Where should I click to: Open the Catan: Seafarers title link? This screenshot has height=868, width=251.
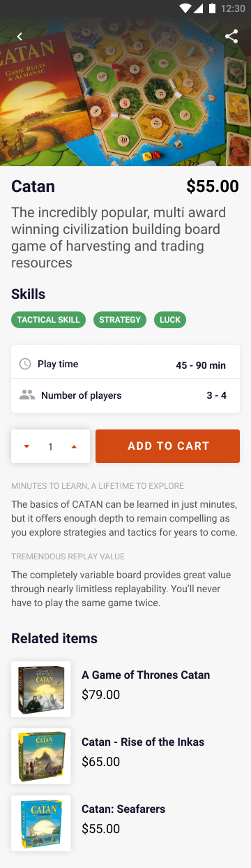[123, 809]
